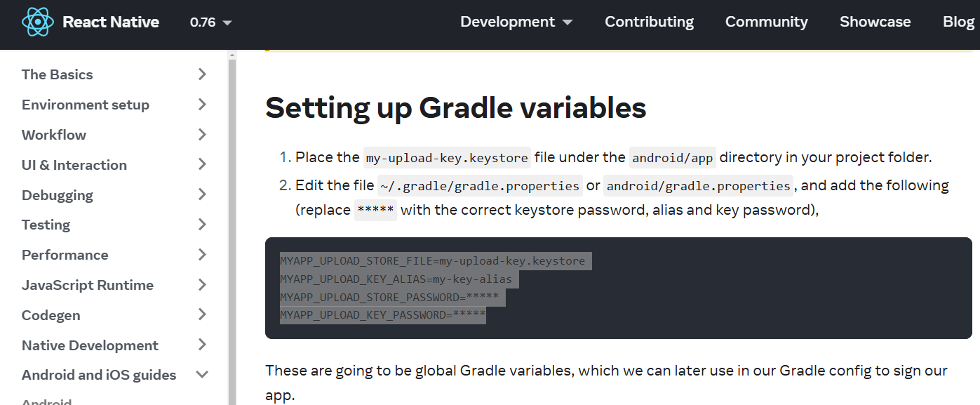Select UI & Interaction sidebar category
This screenshot has height=405, width=980.
point(74,165)
